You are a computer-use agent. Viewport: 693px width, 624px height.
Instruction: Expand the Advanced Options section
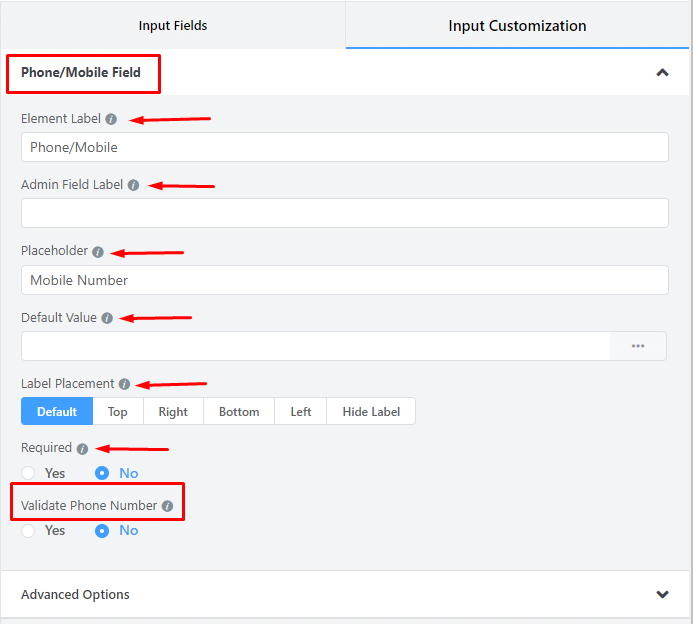point(662,594)
